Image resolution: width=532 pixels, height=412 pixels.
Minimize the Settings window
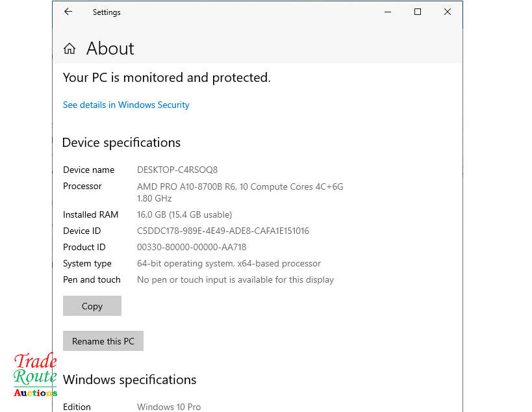point(388,12)
